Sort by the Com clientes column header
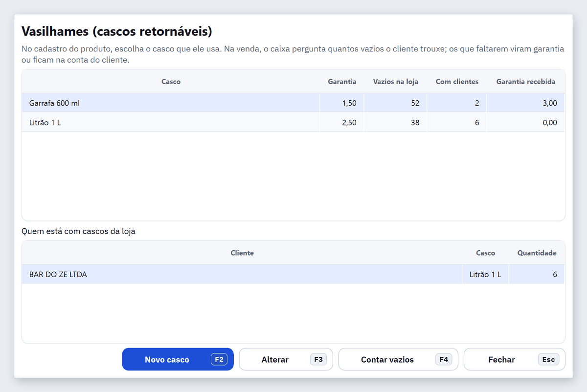Viewport: 587px width, 392px height. coord(457,82)
